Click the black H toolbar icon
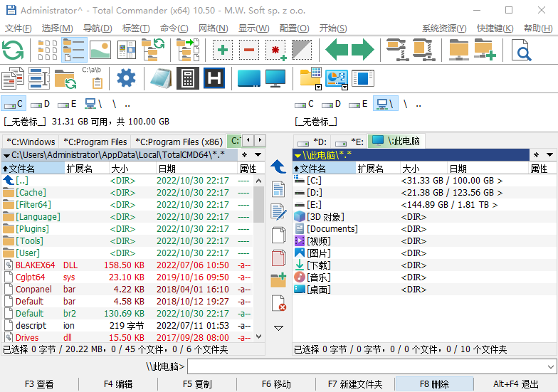This screenshot has height=392, width=558. pos(214,78)
